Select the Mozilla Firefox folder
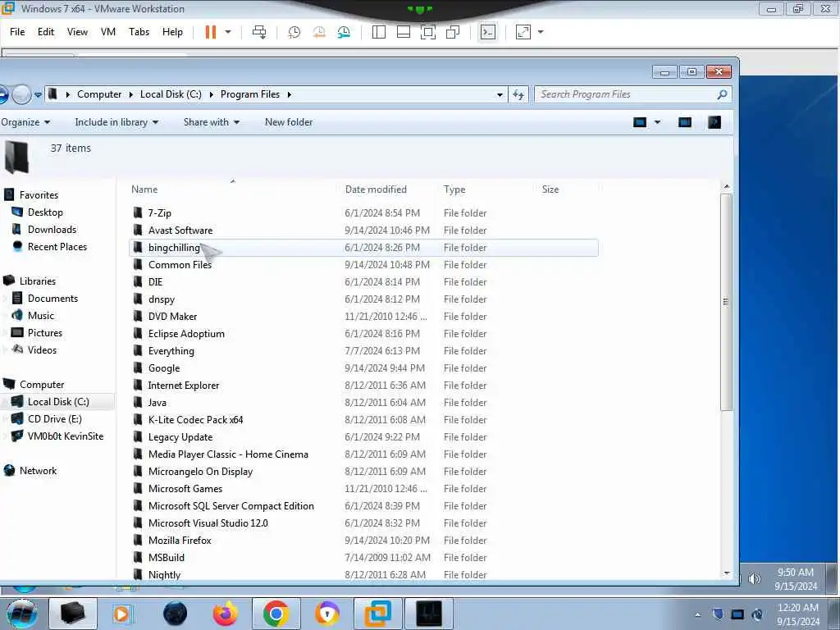Viewport: 840px width, 630px height. [180, 540]
